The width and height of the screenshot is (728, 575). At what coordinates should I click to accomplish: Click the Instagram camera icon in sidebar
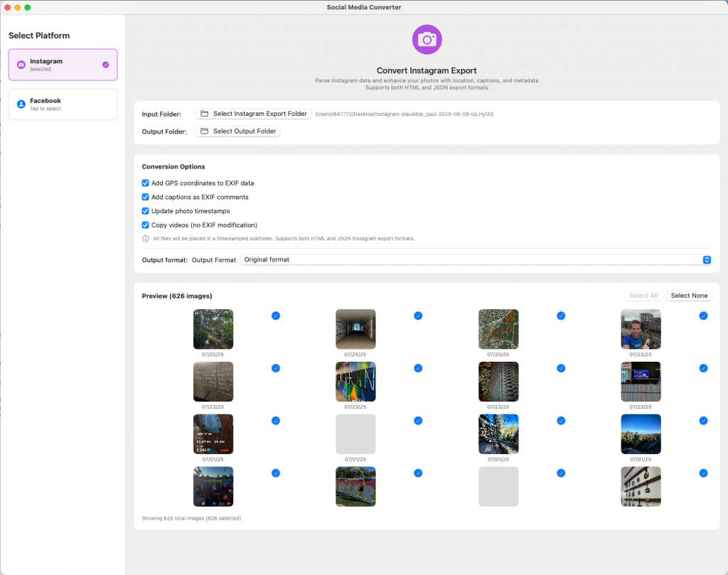(21, 65)
